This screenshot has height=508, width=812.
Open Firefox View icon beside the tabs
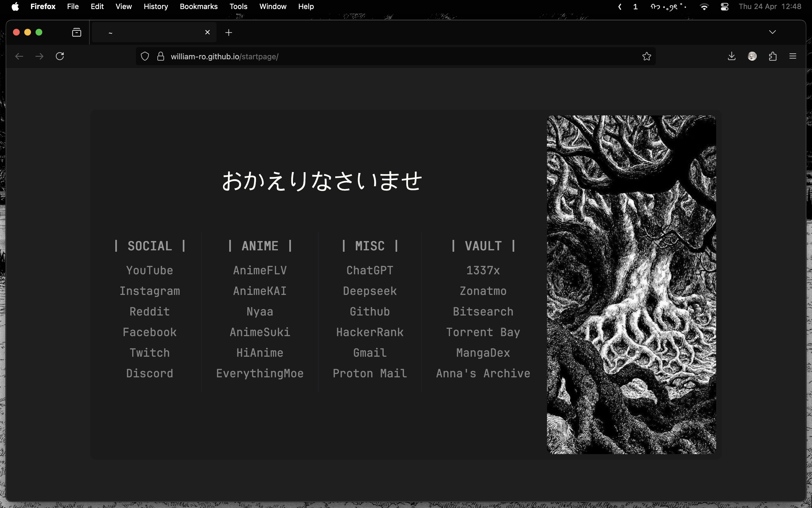[77, 32]
